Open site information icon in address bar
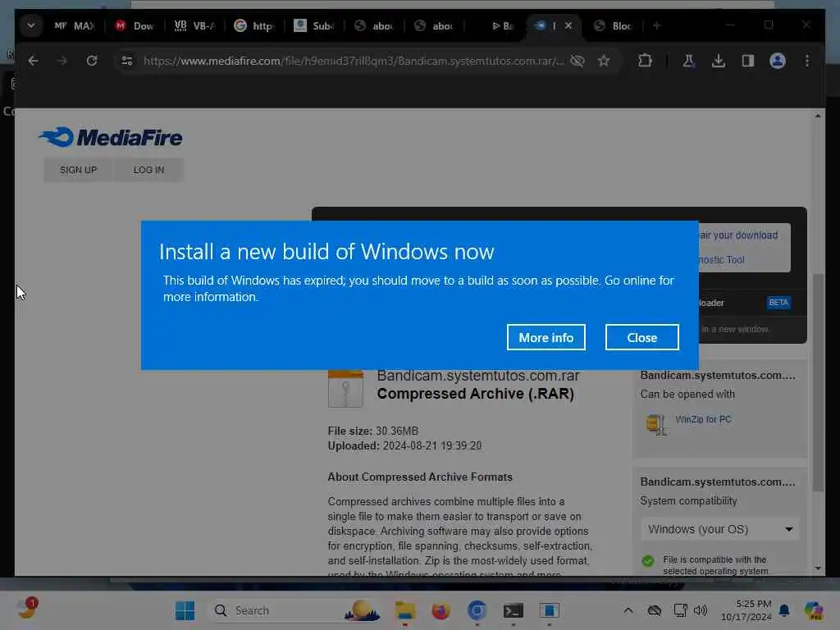This screenshot has height=630, width=840. tap(127, 61)
